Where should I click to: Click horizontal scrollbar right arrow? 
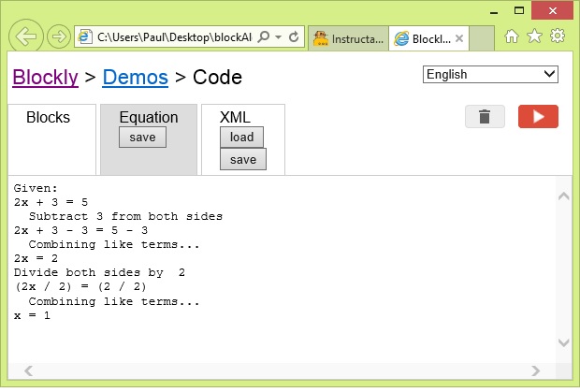(536, 370)
